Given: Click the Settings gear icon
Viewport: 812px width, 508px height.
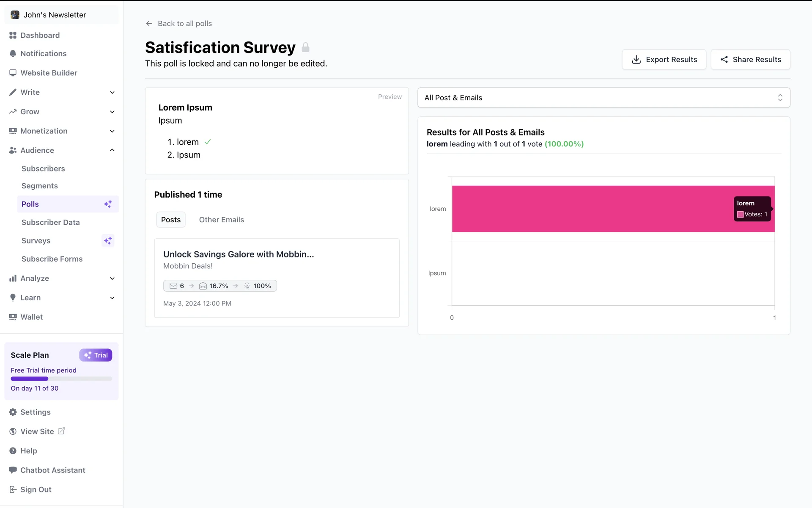Looking at the screenshot, I should point(13,412).
